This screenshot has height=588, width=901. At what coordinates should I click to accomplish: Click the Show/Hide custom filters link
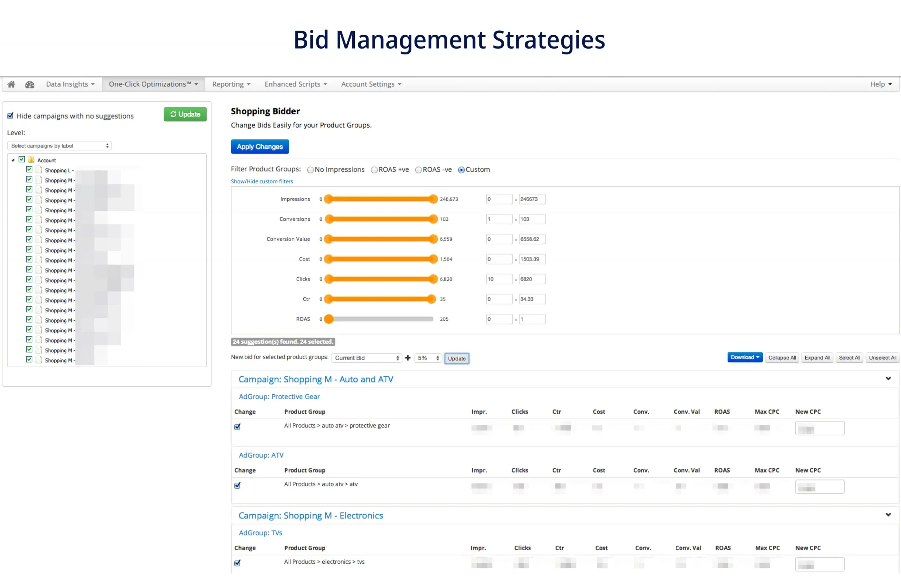pyautogui.click(x=262, y=181)
